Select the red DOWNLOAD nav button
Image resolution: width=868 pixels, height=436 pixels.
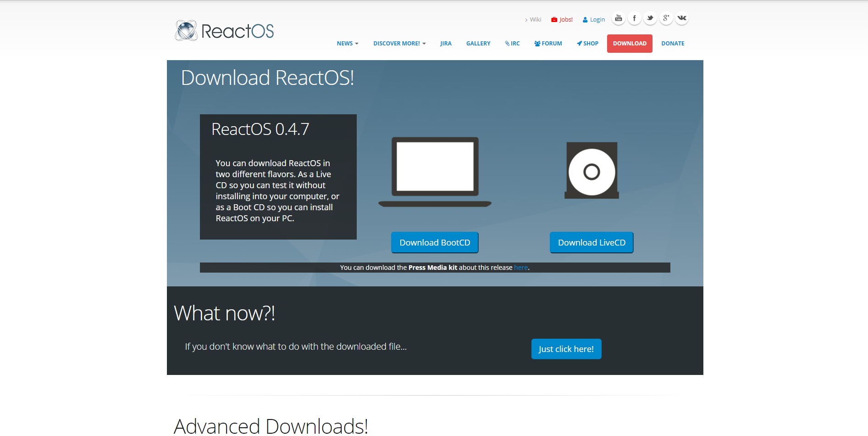(630, 44)
